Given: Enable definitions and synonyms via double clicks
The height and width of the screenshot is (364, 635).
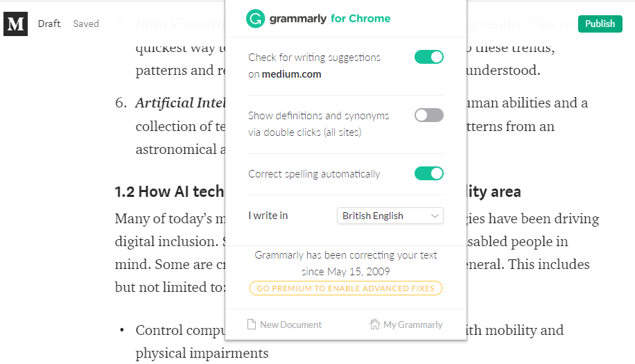Looking at the screenshot, I should [428, 115].
